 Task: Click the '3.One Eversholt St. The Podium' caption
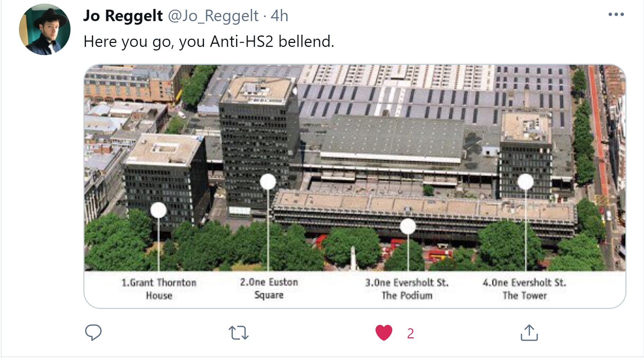coord(407,289)
